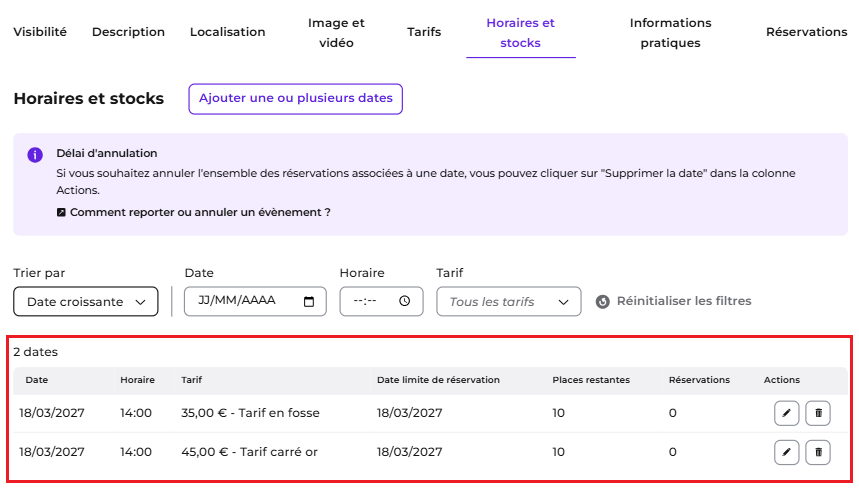Click the Délai d'annulation heading
The height and width of the screenshot is (495, 859).
point(107,153)
